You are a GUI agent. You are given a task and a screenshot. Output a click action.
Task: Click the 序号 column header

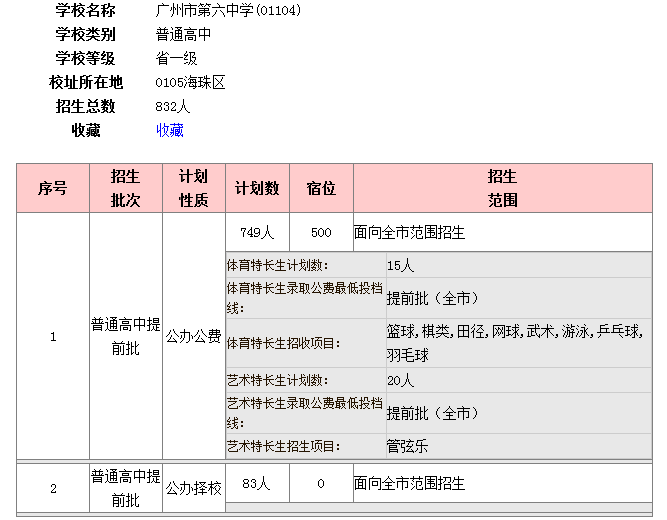[53, 188]
